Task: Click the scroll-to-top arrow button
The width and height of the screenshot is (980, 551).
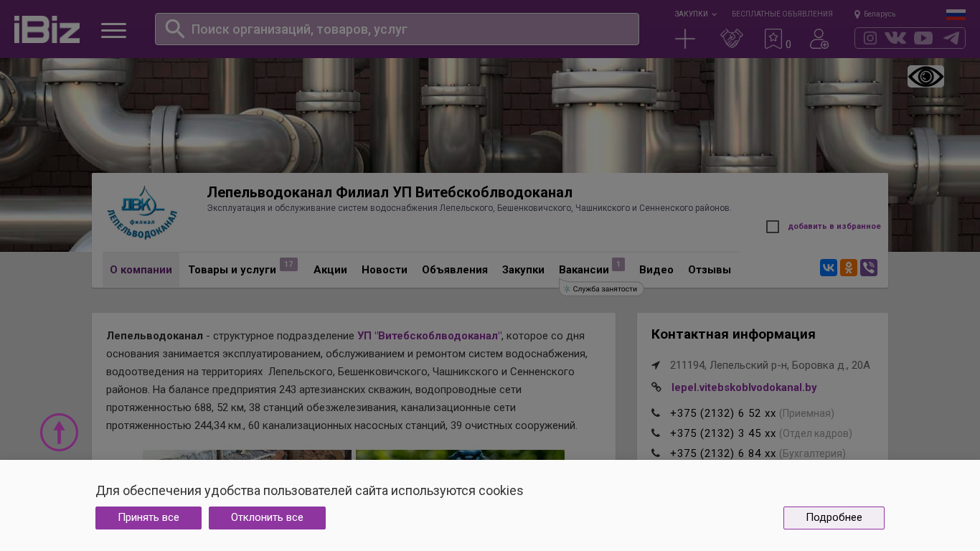Action: click(x=59, y=432)
